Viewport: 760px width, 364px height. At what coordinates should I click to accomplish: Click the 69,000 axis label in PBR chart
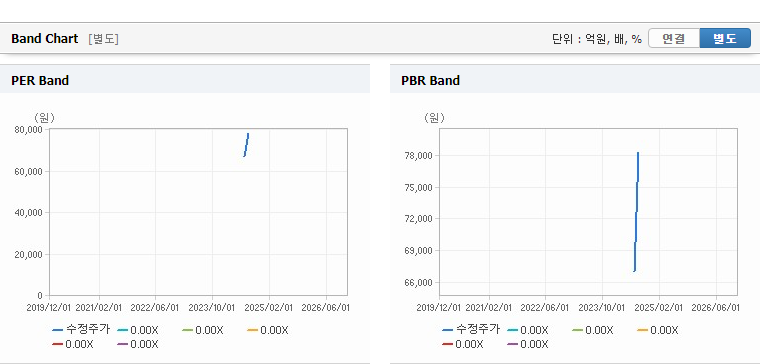[x=420, y=251]
